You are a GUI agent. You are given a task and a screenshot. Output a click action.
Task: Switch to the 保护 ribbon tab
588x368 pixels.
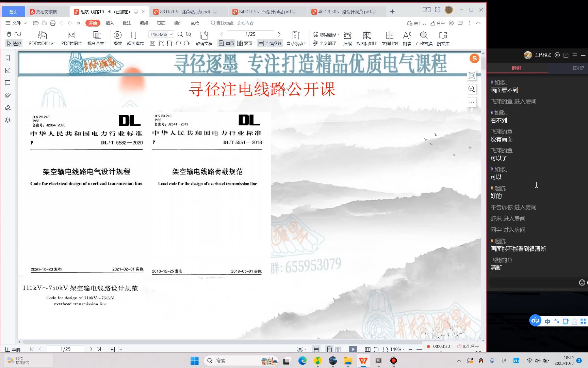[178, 23]
